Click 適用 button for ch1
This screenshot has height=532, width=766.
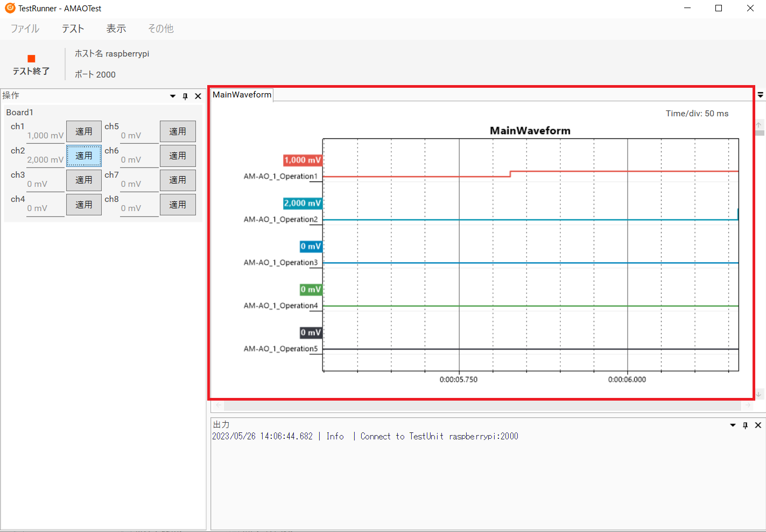tap(84, 131)
